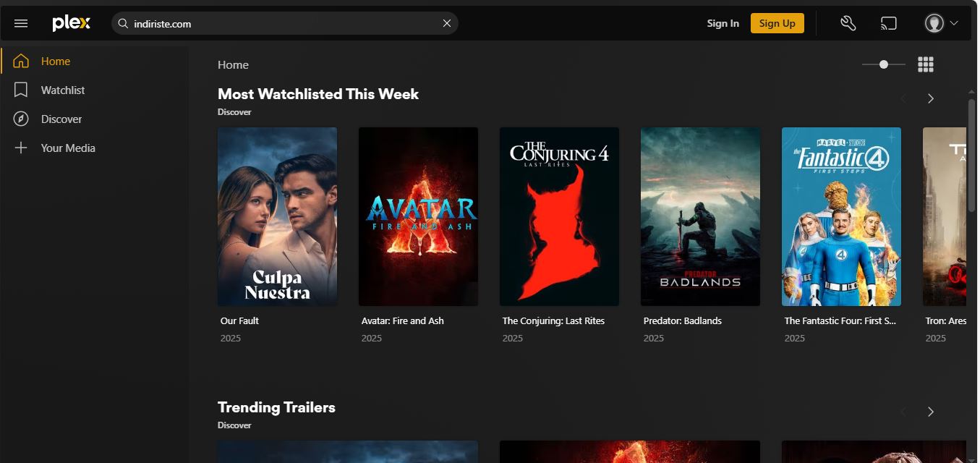This screenshot has height=463, width=980.
Task: Clear the search field text
Action: click(x=447, y=23)
